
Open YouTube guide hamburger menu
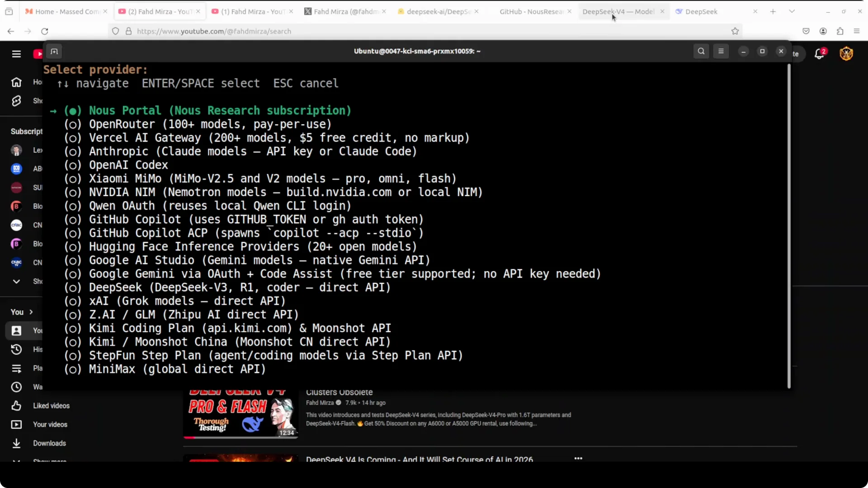[16, 54]
